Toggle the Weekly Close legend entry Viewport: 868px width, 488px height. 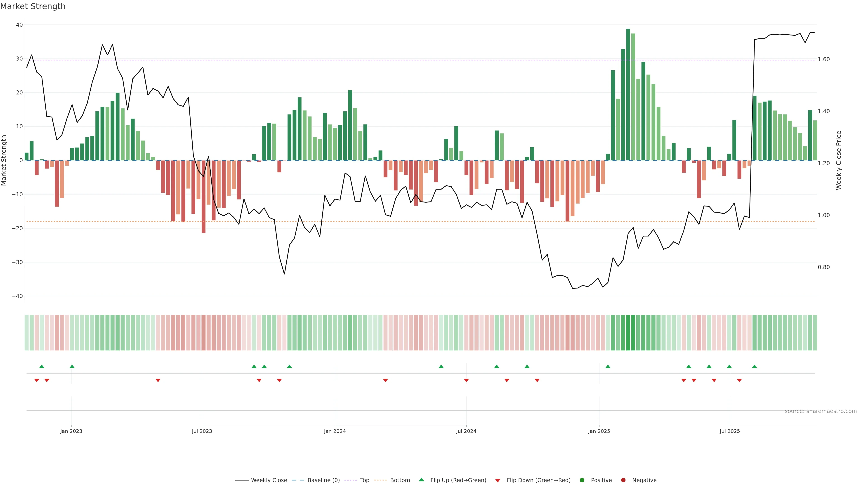tap(269, 480)
